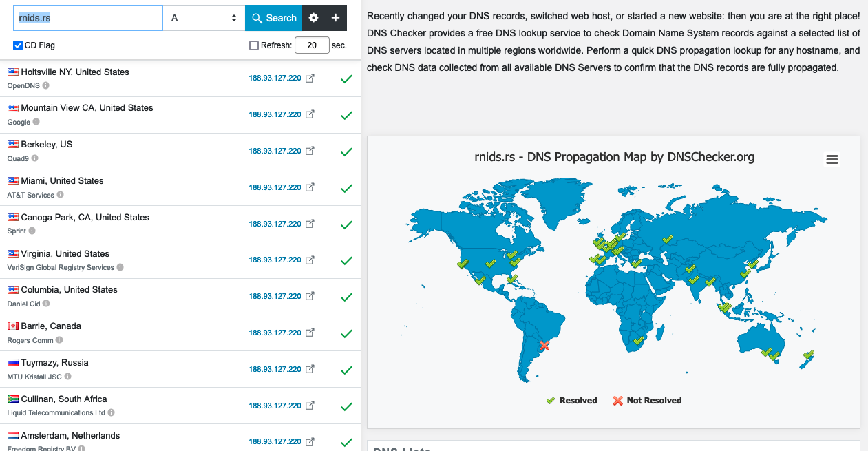Open external link icon in Holtsville NY row
The width and height of the screenshot is (868, 451).
click(x=310, y=78)
